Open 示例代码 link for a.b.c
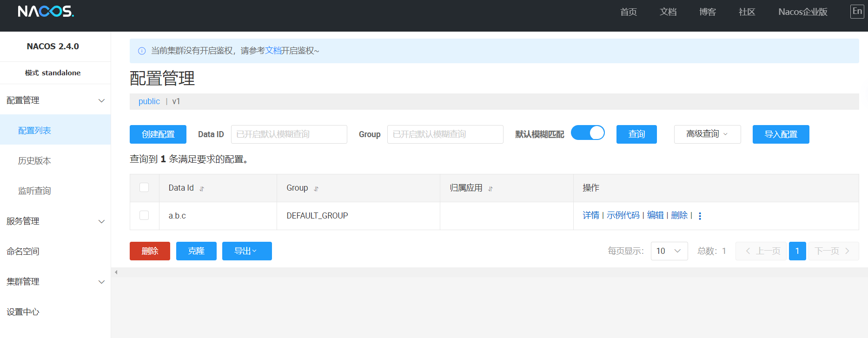The height and width of the screenshot is (338, 868). (x=623, y=215)
